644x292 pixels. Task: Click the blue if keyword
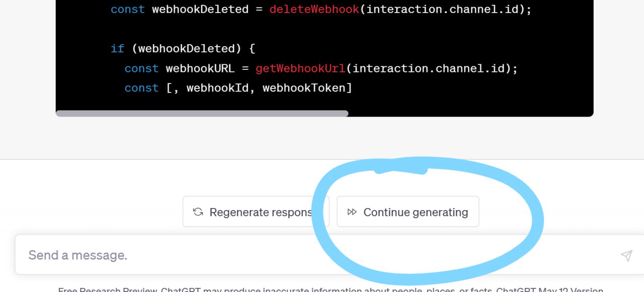click(x=117, y=49)
